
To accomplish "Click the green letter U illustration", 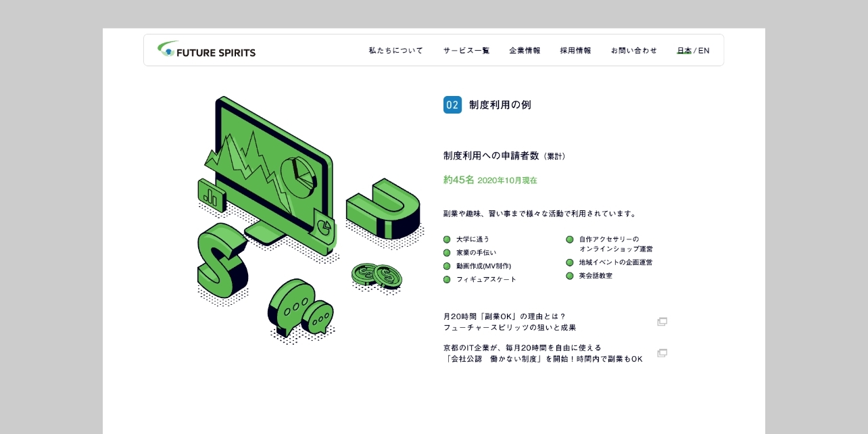I will click(384, 208).
